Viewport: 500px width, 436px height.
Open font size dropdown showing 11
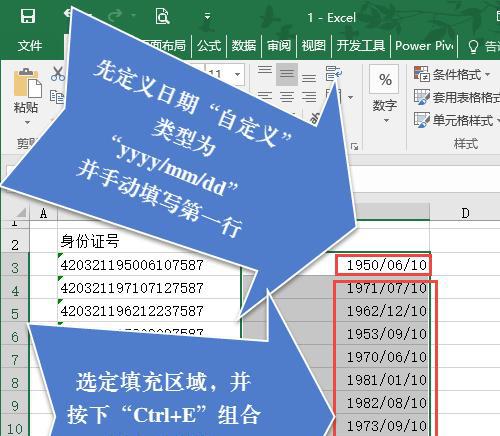(x=237, y=74)
